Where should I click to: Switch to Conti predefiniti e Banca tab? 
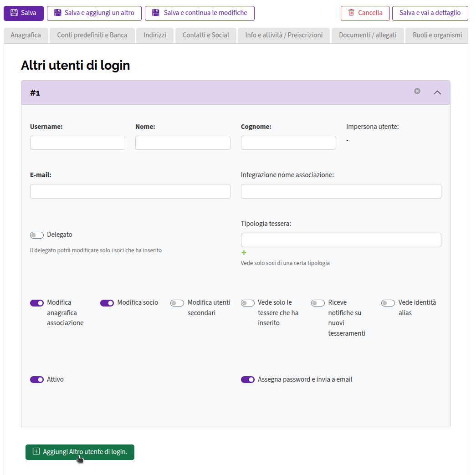coord(92,36)
